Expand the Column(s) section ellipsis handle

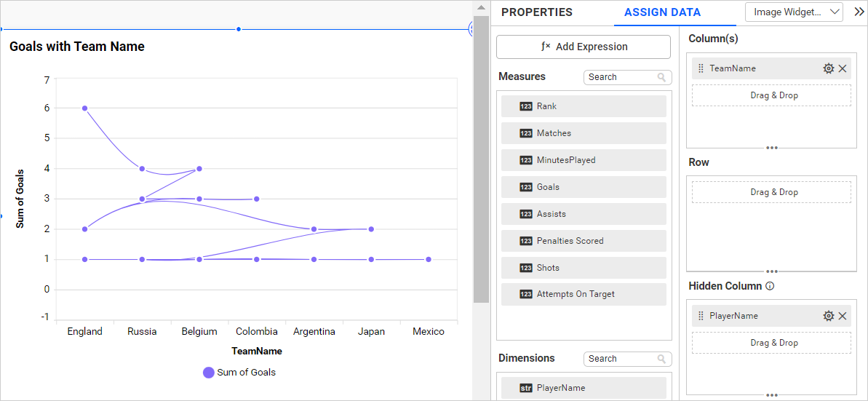[x=771, y=148]
